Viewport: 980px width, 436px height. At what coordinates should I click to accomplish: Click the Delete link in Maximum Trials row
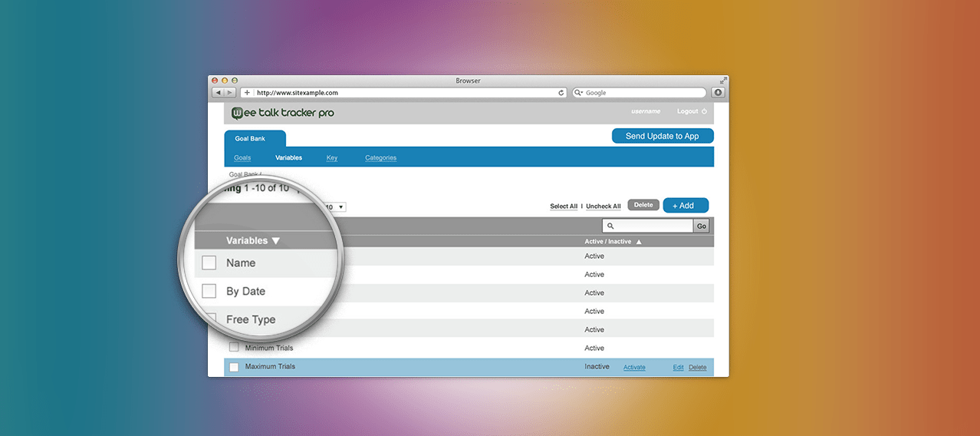(698, 368)
